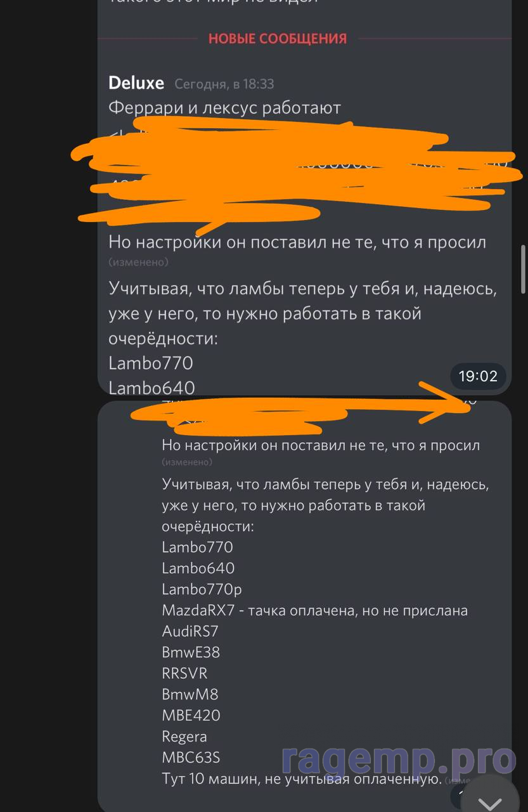The width and height of the screenshot is (528, 812).
Task: Select the MBC63S list entry
Action: coord(191,757)
